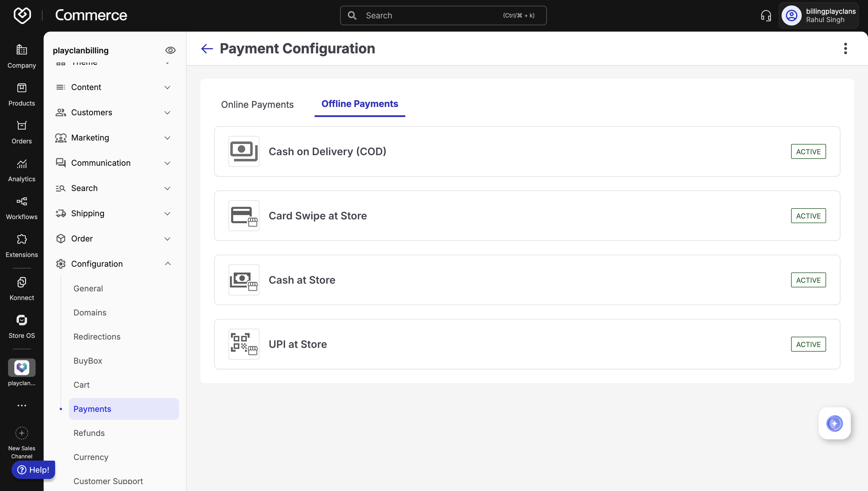The width and height of the screenshot is (868, 491).
Task: Select Refunds in the Configuration submenu
Action: pos(89,433)
